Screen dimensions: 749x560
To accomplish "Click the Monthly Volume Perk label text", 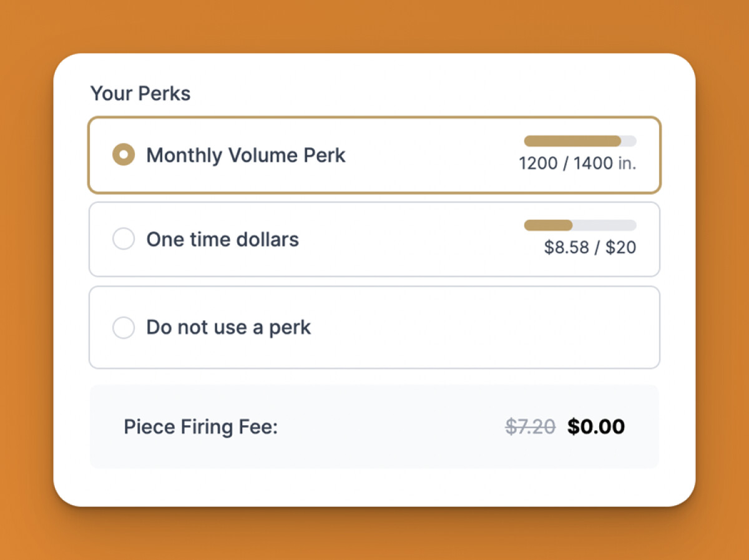I will pos(246,155).
